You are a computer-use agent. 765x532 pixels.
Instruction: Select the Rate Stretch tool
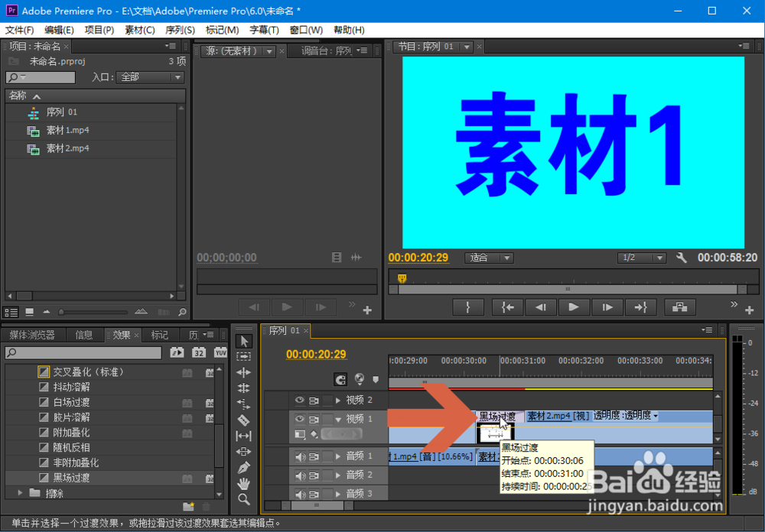pos(244,404)
